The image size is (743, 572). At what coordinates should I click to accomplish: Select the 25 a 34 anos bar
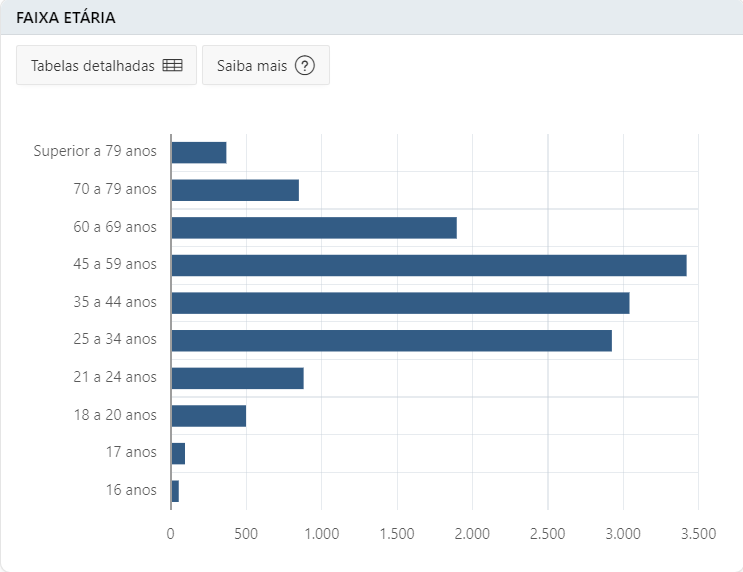[391, 341]
